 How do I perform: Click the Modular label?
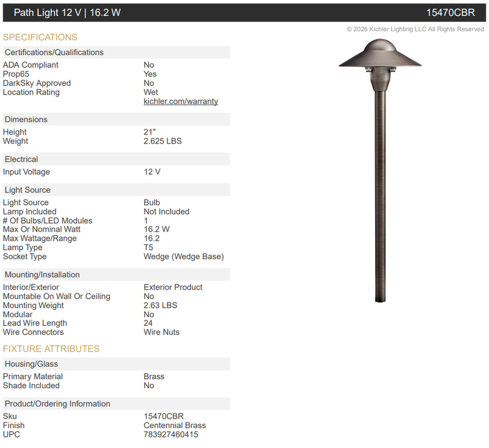18,314
